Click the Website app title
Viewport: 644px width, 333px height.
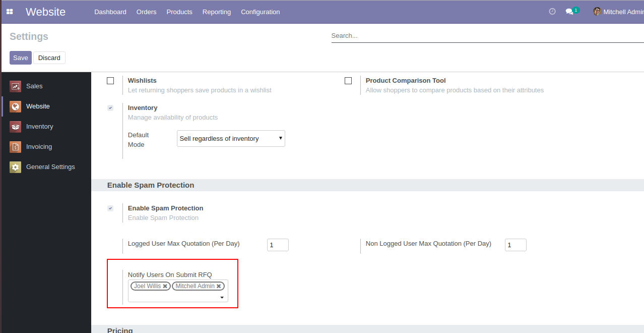click(45, 12)
